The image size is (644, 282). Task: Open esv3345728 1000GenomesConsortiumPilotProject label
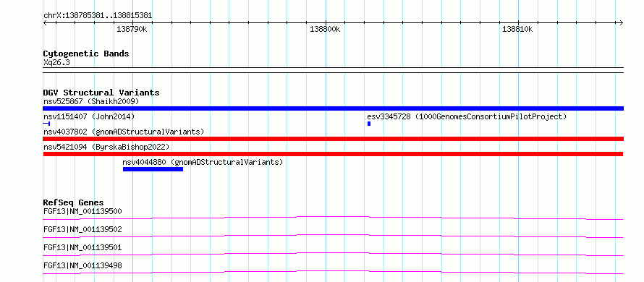point(467,116)
